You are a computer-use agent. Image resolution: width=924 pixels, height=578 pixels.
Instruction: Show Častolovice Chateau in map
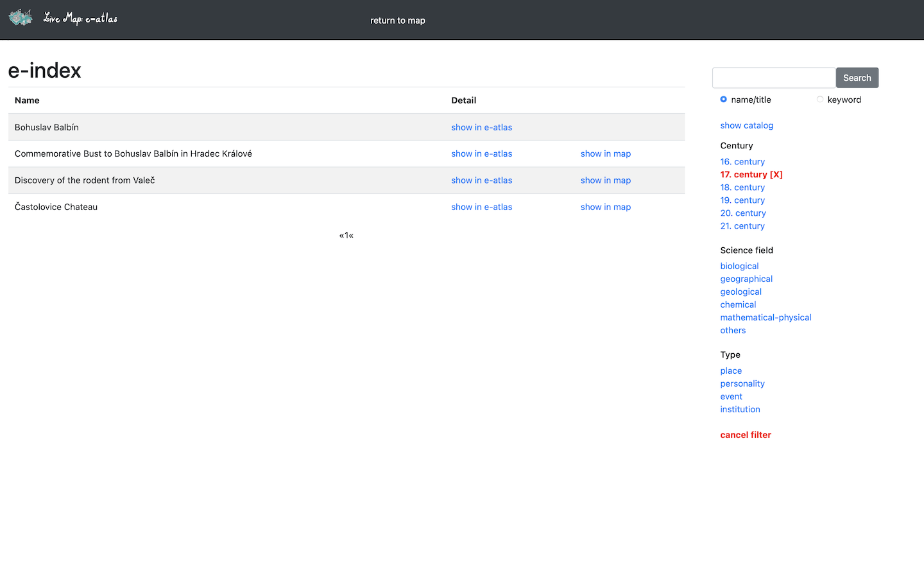point(605,207)
